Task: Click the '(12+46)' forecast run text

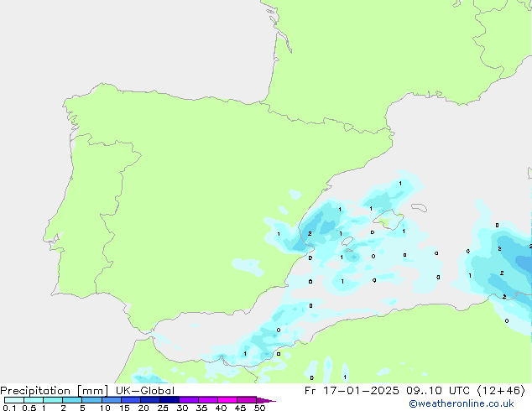Action: point(502,391)
